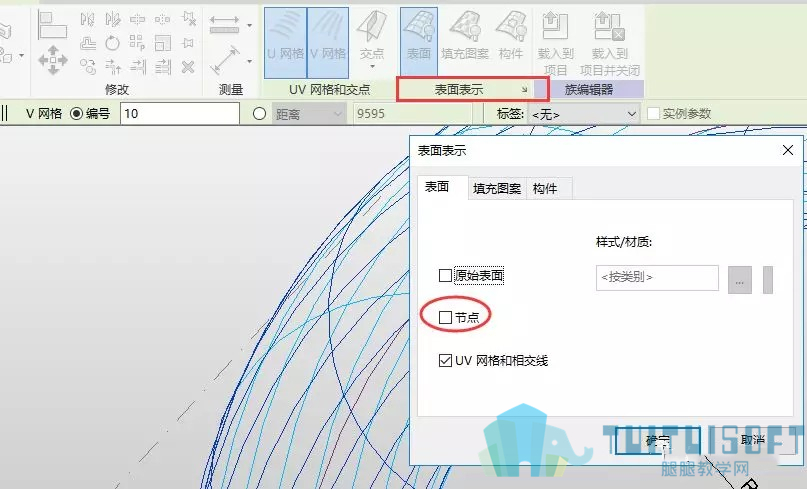Image resolution: width=807 pixels, height=489 pixels.
Task: Check the 原始表面 checkbox
Action: coord(445,275)
